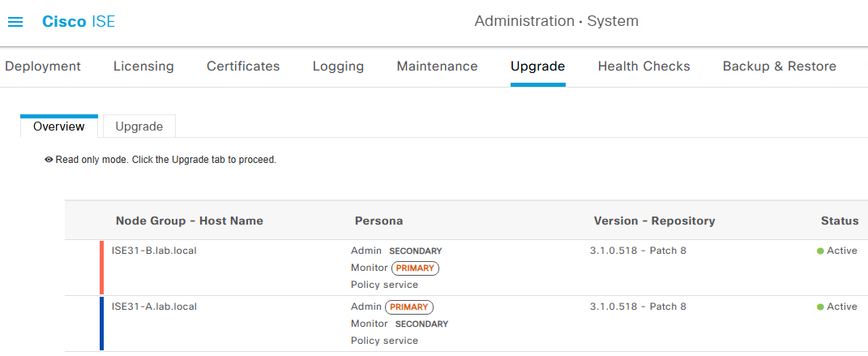Go to the Certificates tab
Image resolution: width=868 pixels, height=356 pixels.
243,66
